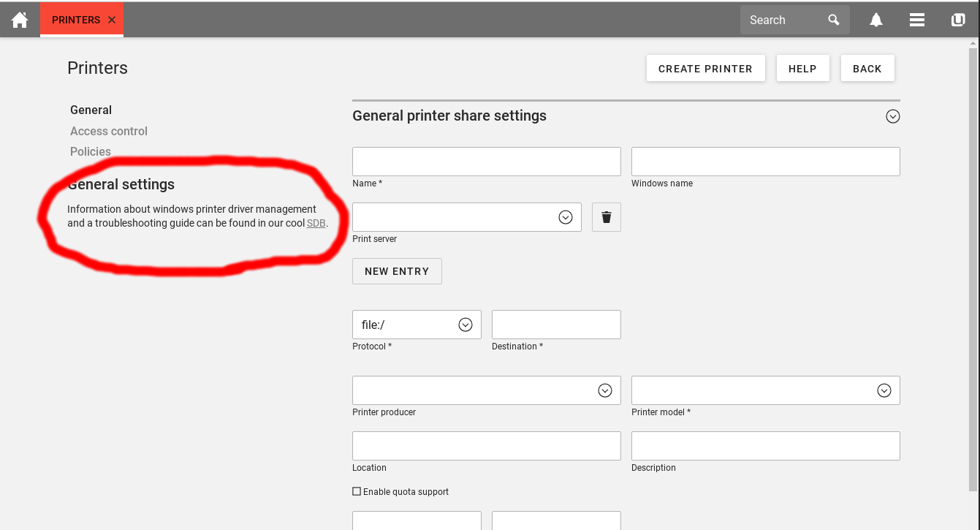
Task: Click the Create Printer button
Action: click(705, 69)
